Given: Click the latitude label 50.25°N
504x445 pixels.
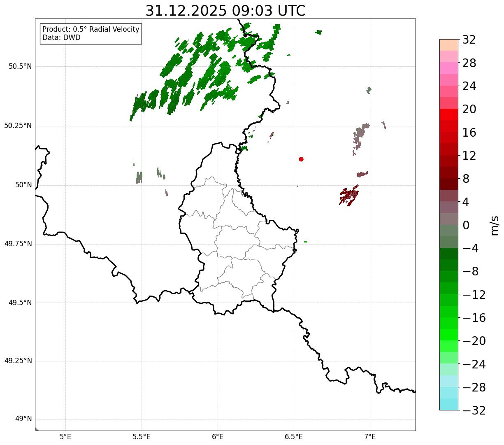Looking at the screenshot, I should pos(18,126).
